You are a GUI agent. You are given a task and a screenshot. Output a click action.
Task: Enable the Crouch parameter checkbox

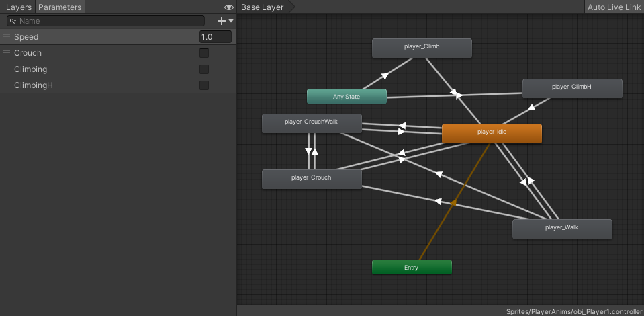[204, 53]
